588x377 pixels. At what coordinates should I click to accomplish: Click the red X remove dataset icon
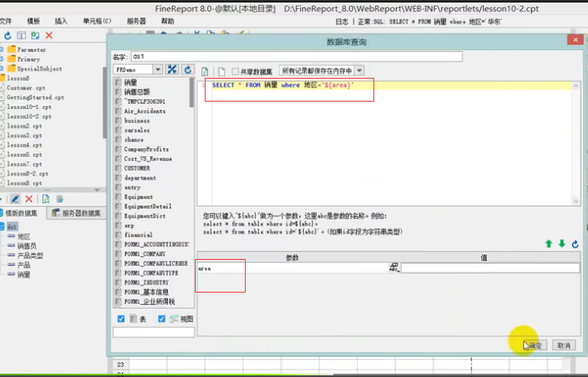(29, 199)
